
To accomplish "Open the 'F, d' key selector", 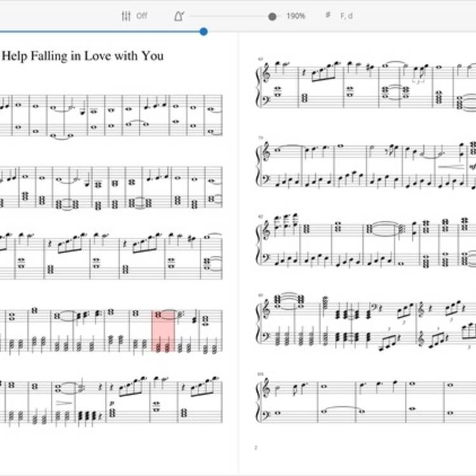I will coord(347,16).
